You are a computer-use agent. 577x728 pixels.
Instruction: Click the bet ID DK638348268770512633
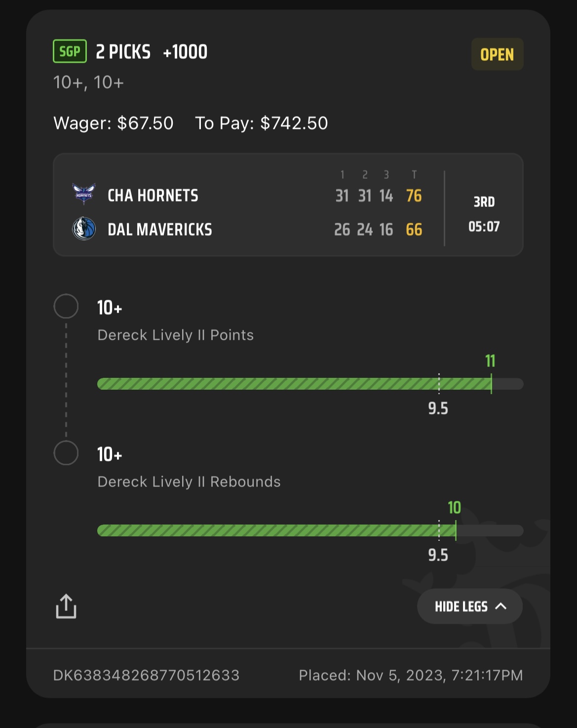[x=146, y=675]
